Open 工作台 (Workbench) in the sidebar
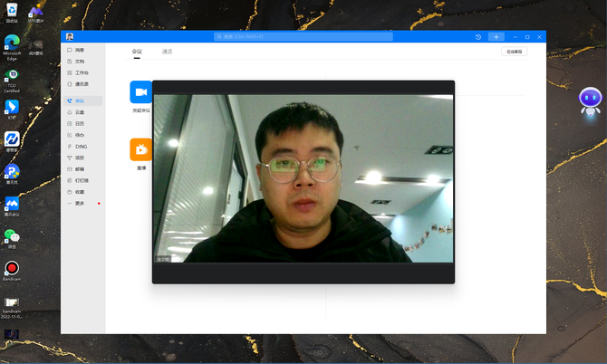 [81, 72]
